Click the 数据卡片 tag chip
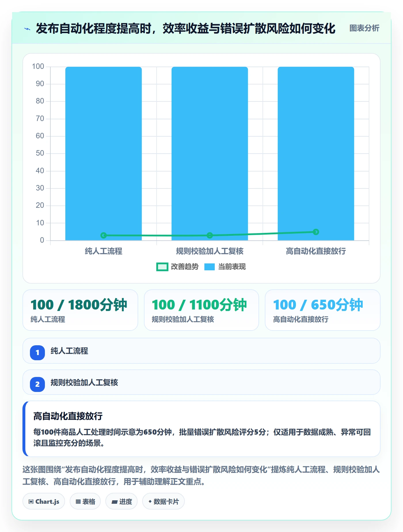This screenshot has height=532, width=403. click(163, 501)
